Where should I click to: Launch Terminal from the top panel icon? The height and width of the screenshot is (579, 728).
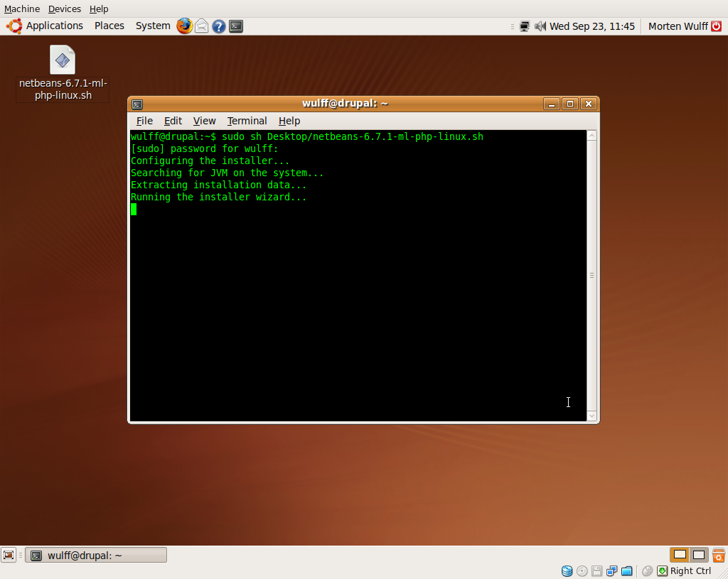pyautogui.click(x=236, y=26)
